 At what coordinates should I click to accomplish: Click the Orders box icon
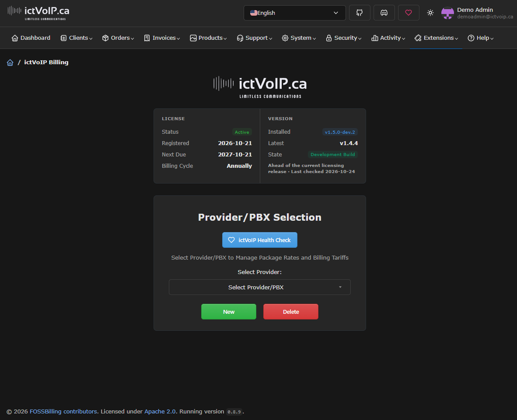(105, 38)
